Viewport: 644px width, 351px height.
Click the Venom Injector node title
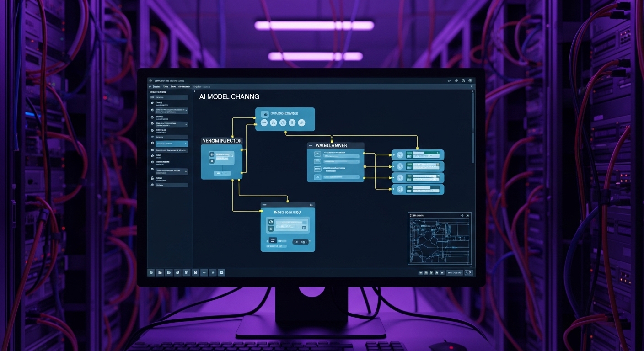[x=223, y=141]
